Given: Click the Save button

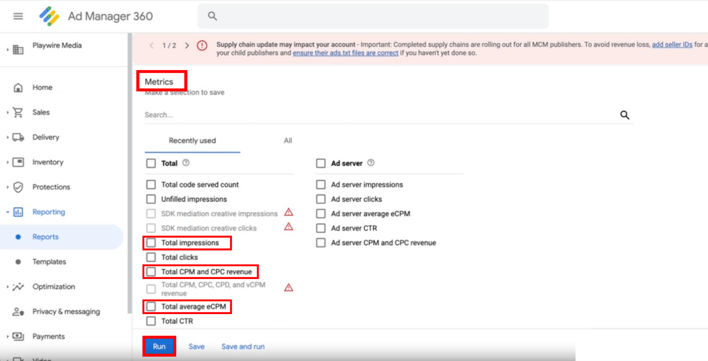Looking at the screenshot, I should [x=196, y=347].
